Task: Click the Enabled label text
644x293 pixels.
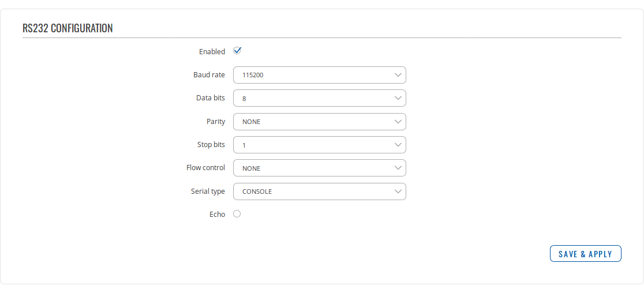Action: pos(212,52)
